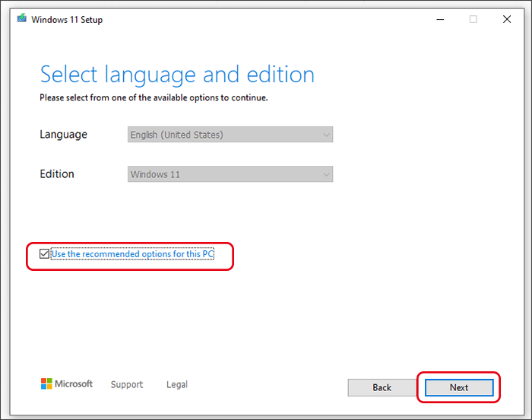Click the arrow on the Language combo box
The height and width of the screenshot is (420, 532).
point(326,135)
